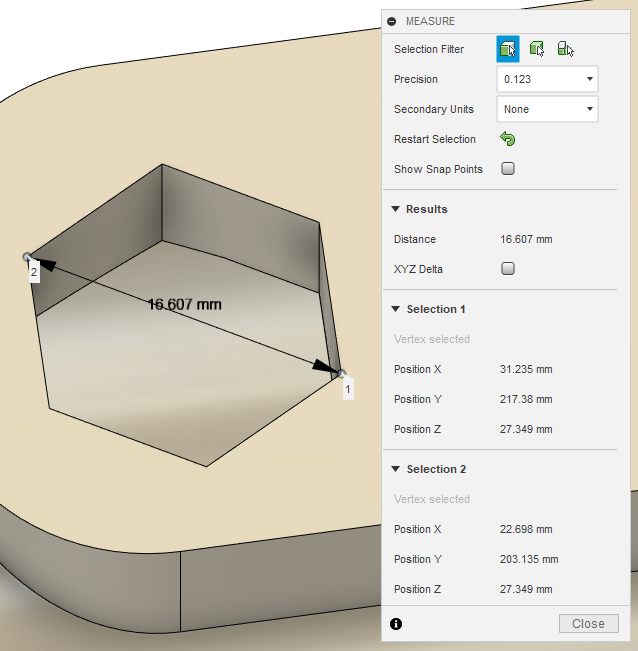Tick the XYZ Delta checkbox
Viewport: 638px width, 651px height.
(508, 269)
